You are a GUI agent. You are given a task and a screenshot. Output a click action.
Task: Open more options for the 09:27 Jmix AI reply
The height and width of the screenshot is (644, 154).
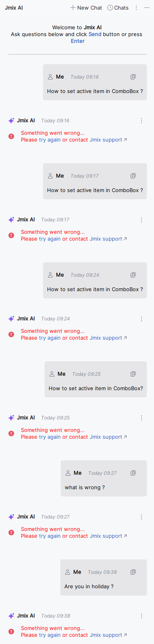[x=142, y=517]
